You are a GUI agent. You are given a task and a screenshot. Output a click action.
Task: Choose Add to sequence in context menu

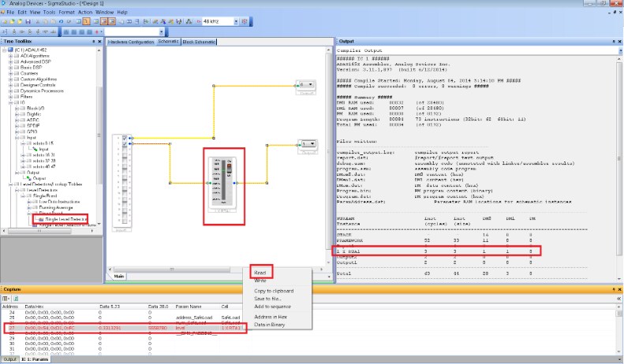273,306
